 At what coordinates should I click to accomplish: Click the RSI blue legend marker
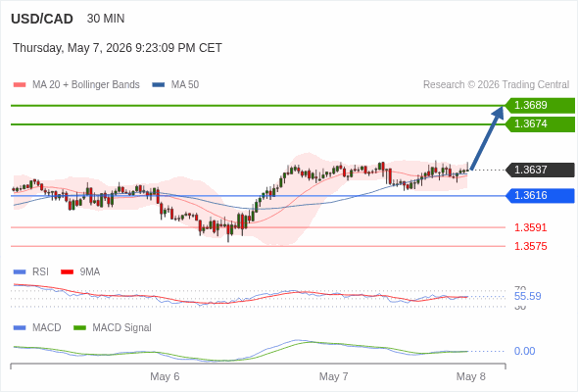tap(20, 272)
